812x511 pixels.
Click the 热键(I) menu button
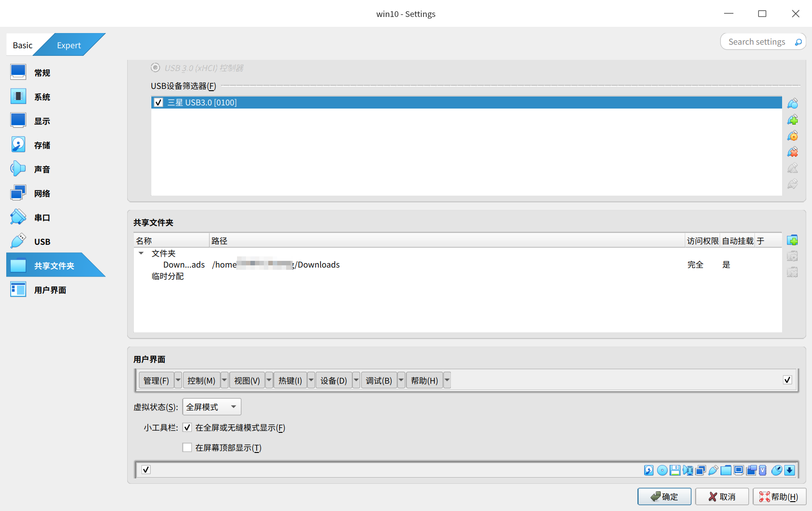(290, 380)
